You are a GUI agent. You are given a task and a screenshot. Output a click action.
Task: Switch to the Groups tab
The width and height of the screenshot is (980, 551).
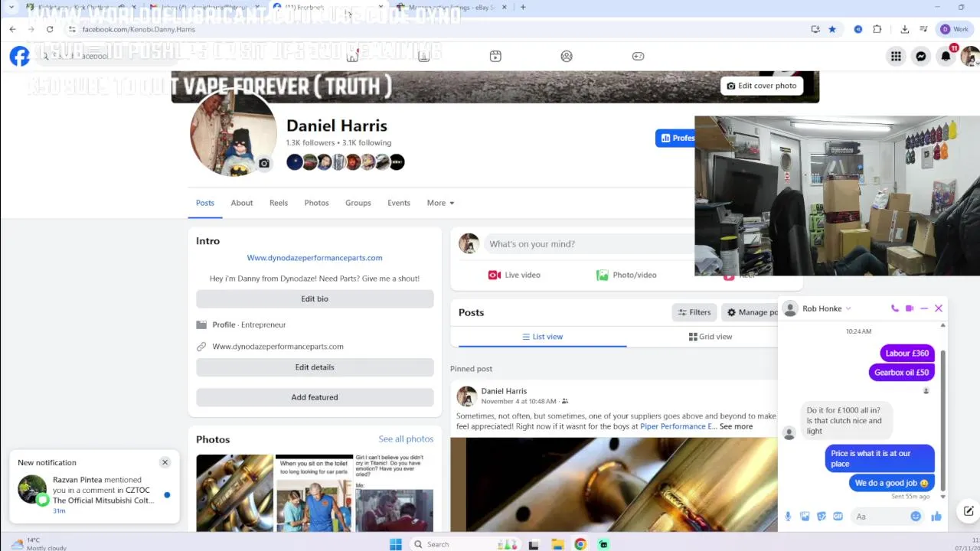point(358,203)
